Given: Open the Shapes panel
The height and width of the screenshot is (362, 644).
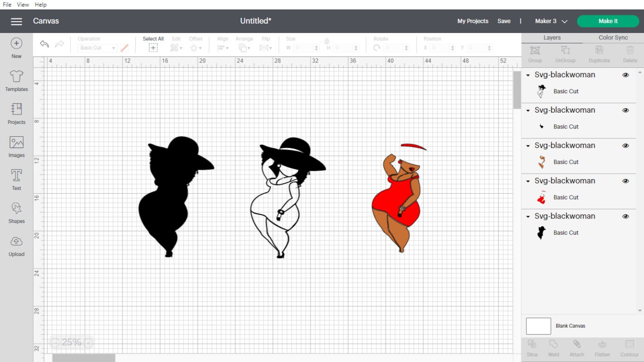Looking at the screenshot, I should coord(16,212).
